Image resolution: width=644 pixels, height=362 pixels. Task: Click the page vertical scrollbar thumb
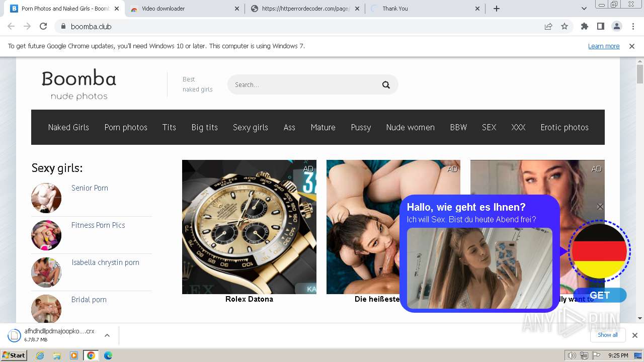(x=640, y=74)
